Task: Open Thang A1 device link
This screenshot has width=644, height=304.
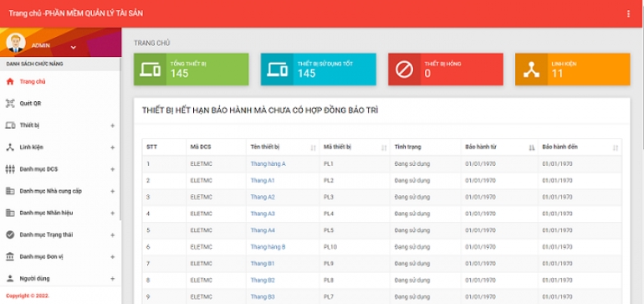Action: [x=263, y=181]
